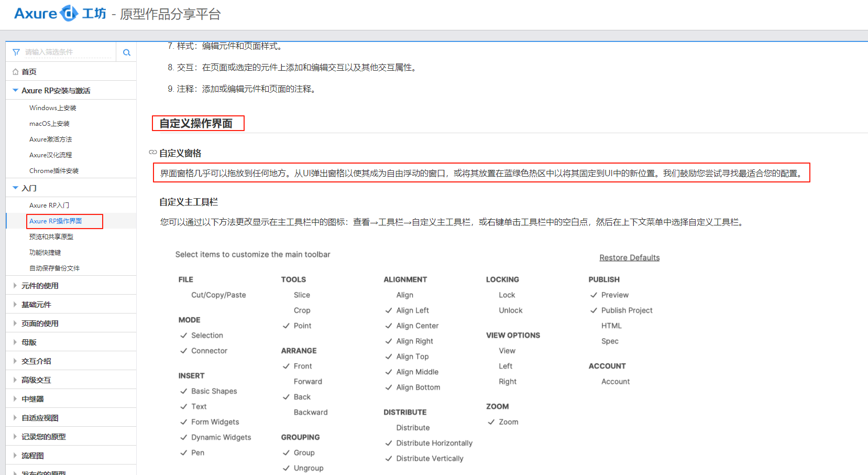Uncheck the Zoom item

(503, 422)
